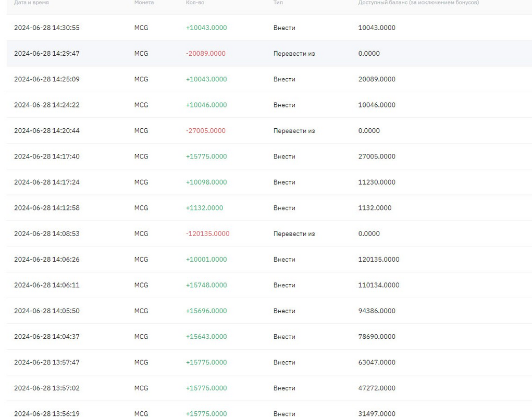Click the -20089.0000 transfer amount
Viewport: 532px width, 417px height.
(205, 54)
